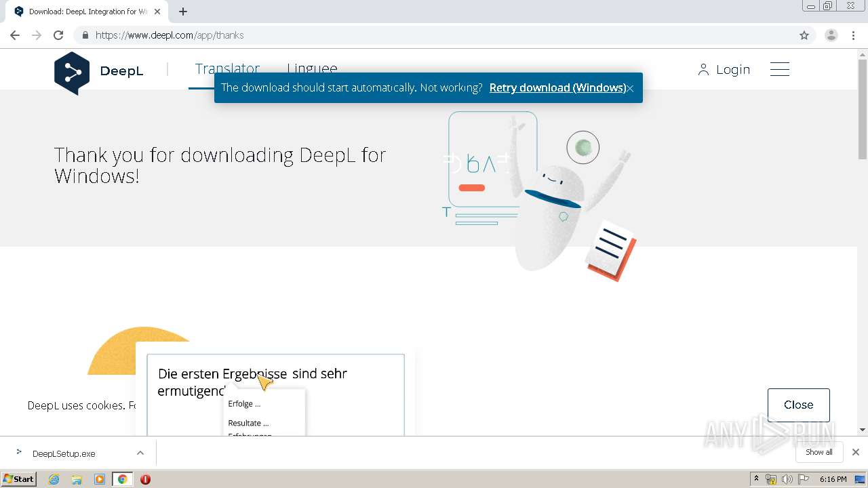Switch to Chrome on the taskbar

click(x=122, y=479)
